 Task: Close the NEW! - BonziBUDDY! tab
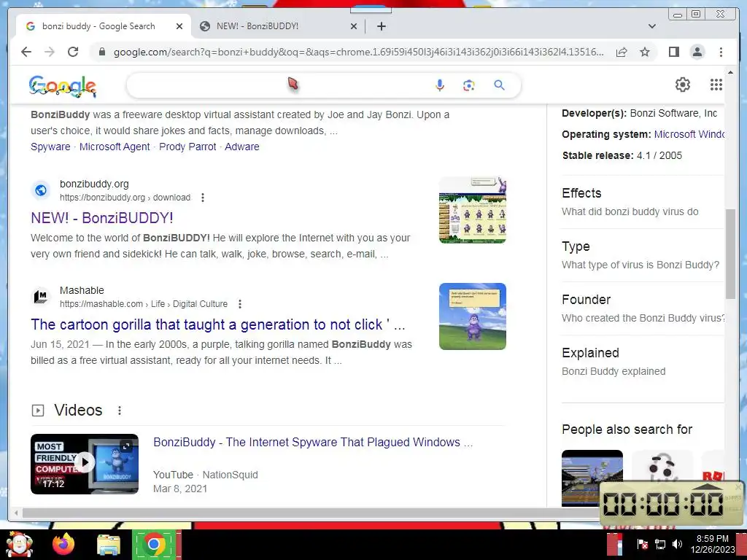coord(354,26)
